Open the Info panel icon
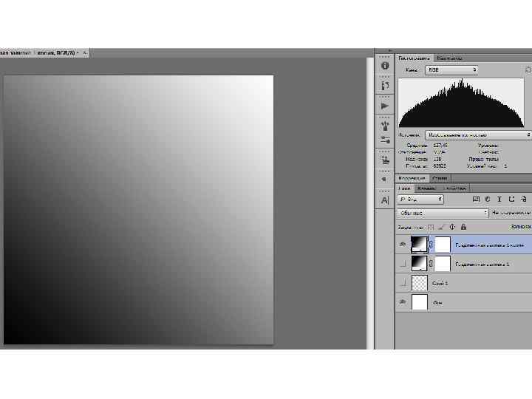 [x=385, y=66]
